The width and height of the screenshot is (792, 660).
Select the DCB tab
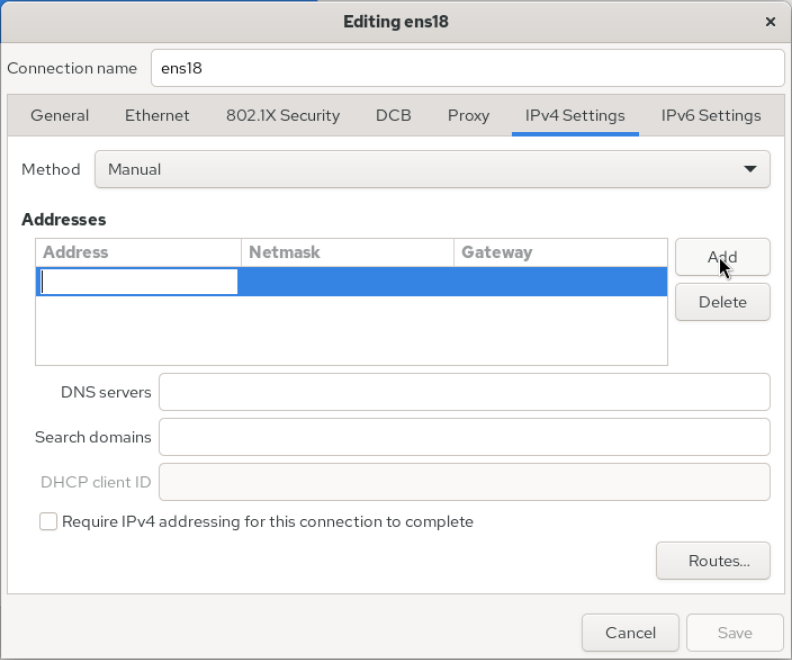[x=393, y=116]
